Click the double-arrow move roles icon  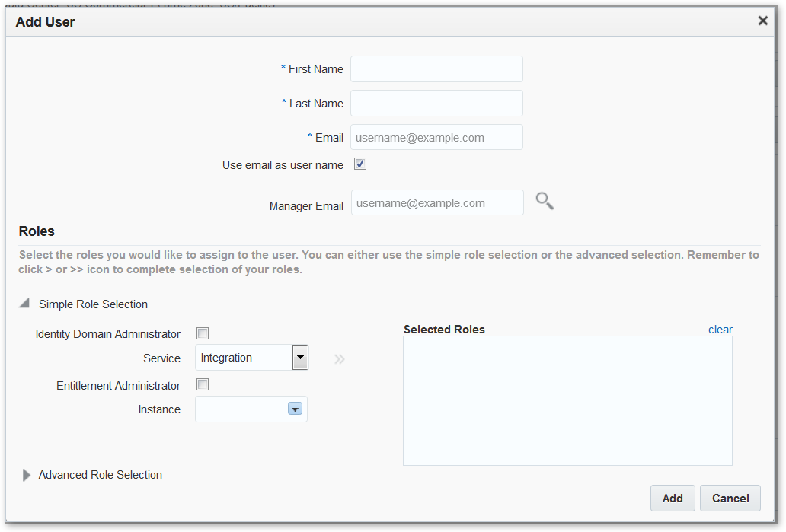point(340,359)
